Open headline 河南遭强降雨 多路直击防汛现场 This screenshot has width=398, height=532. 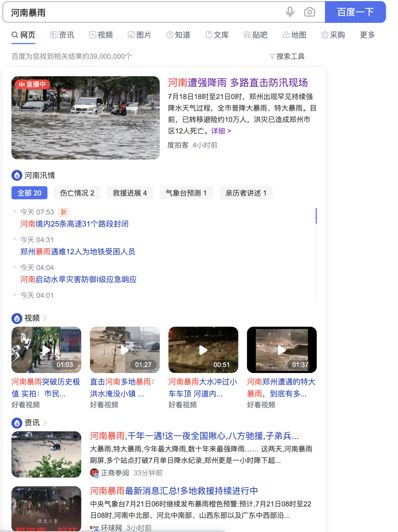coord(238,82)
